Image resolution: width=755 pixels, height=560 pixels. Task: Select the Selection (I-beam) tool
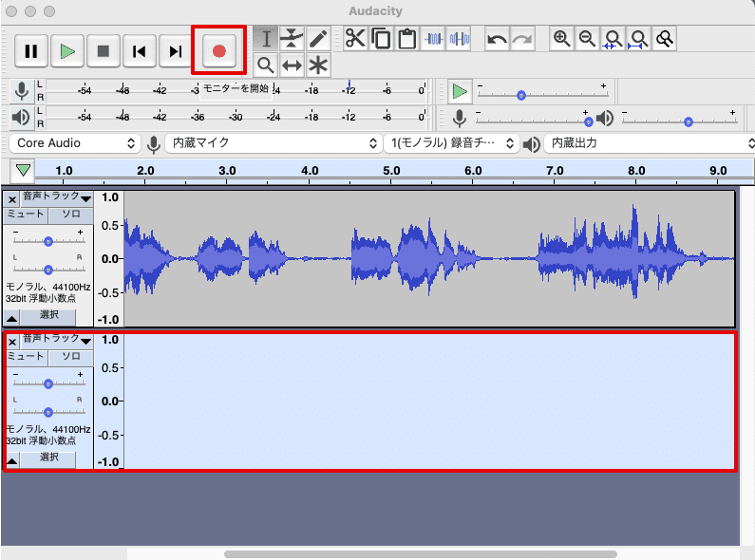[x=266, y=39]
